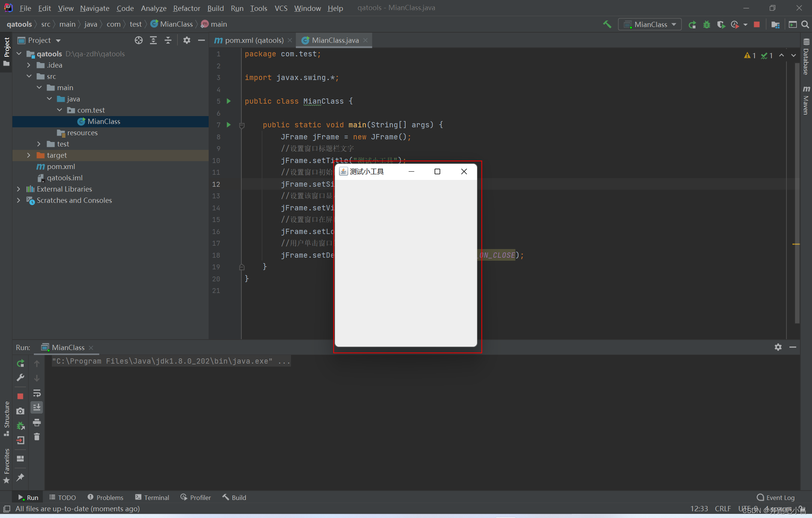The height and width of the screenshot is (518, 812).
Task: Open the Refactor menu
Action: pyautogui.click(x=186, y=8)
